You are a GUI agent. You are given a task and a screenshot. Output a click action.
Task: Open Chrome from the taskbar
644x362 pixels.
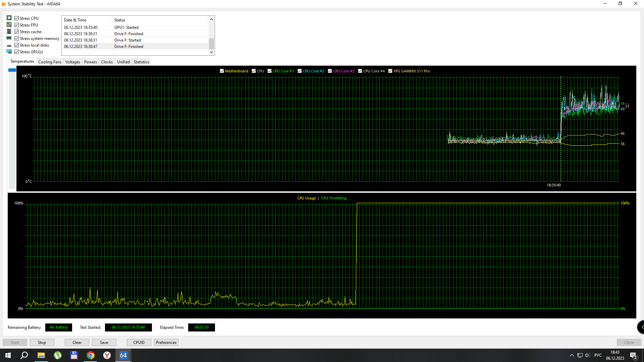pos(91,355)
